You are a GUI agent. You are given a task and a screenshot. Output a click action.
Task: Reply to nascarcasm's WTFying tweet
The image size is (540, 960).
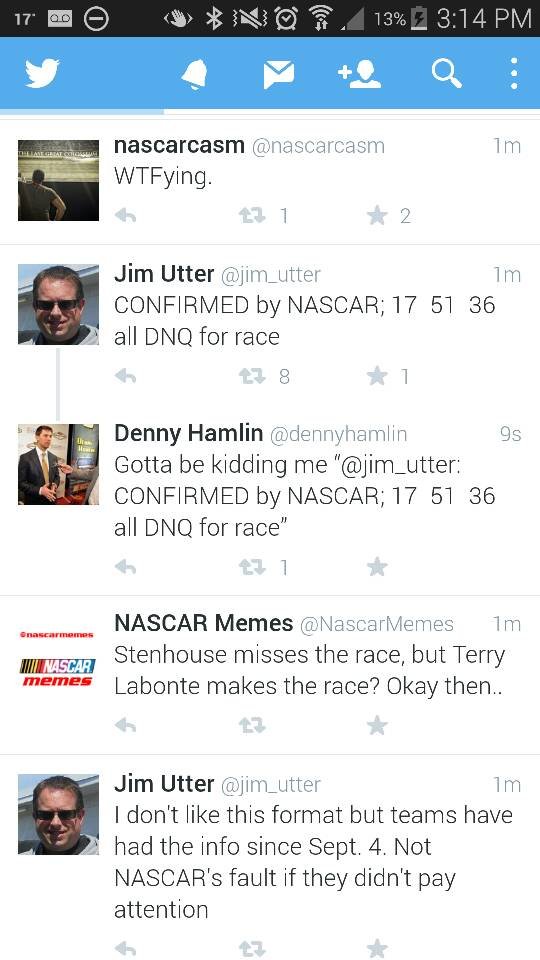point(126,216)
